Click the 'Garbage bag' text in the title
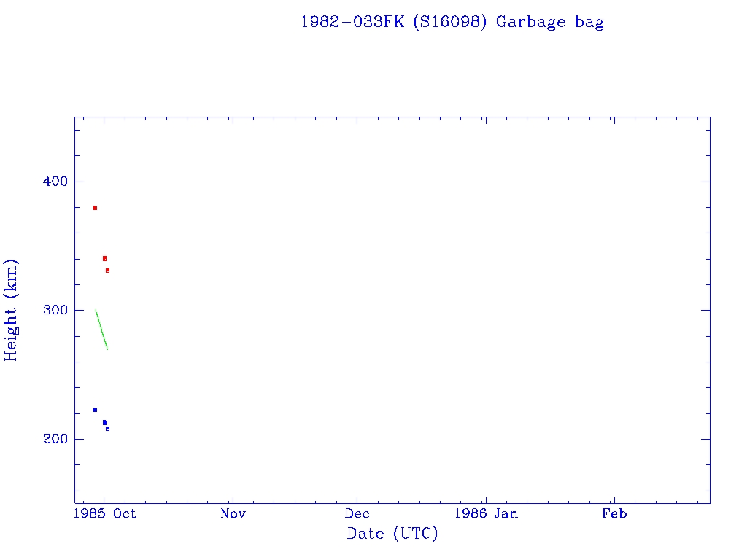747x560 pixels. (550, 22)
